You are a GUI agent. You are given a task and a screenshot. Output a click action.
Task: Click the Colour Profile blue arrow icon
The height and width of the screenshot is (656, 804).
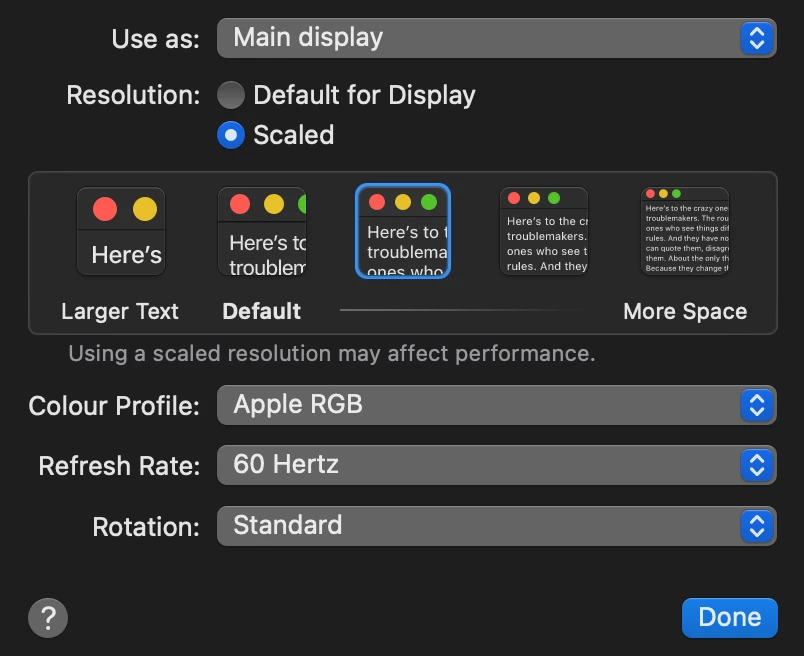pyautogui.click(x=757, y=405)
